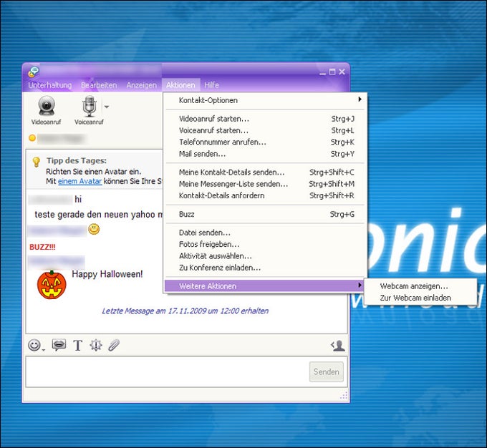Viewport: 487px width, 448px height.
Task: Select Zu Konferenz einladen… entry
Action: [x=265, y=268]
